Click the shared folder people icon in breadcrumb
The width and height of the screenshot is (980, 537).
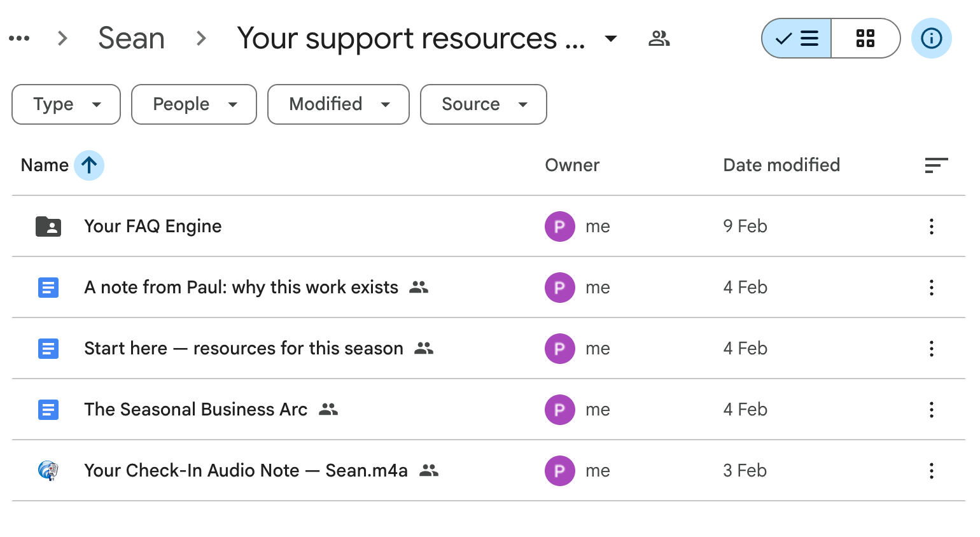coord(659,39)
